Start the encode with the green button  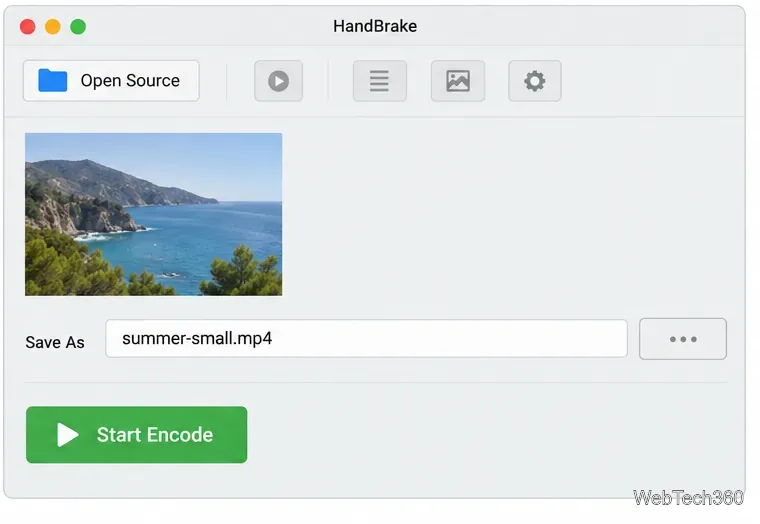pos(137,434)
